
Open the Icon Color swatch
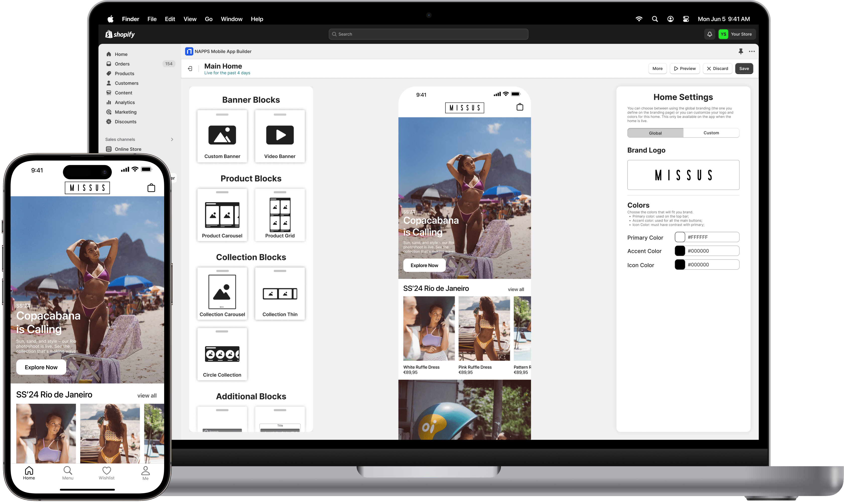680,265
